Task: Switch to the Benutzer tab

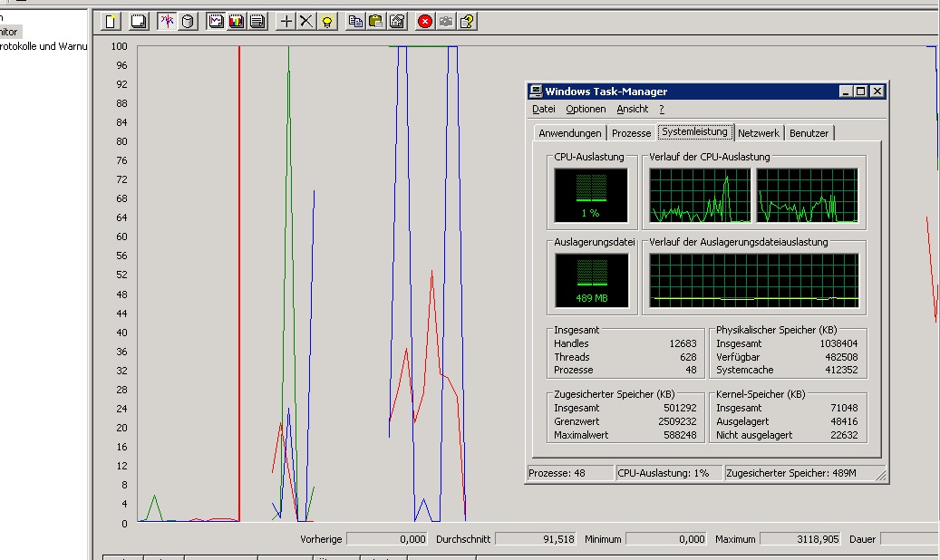Action: (809, 133)
